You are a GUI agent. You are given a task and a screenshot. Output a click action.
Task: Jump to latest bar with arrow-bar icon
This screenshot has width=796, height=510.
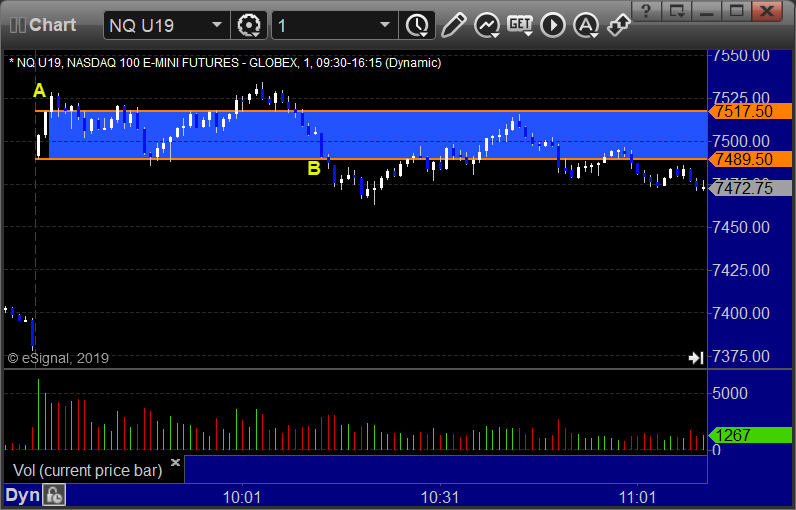pos(696,358)
